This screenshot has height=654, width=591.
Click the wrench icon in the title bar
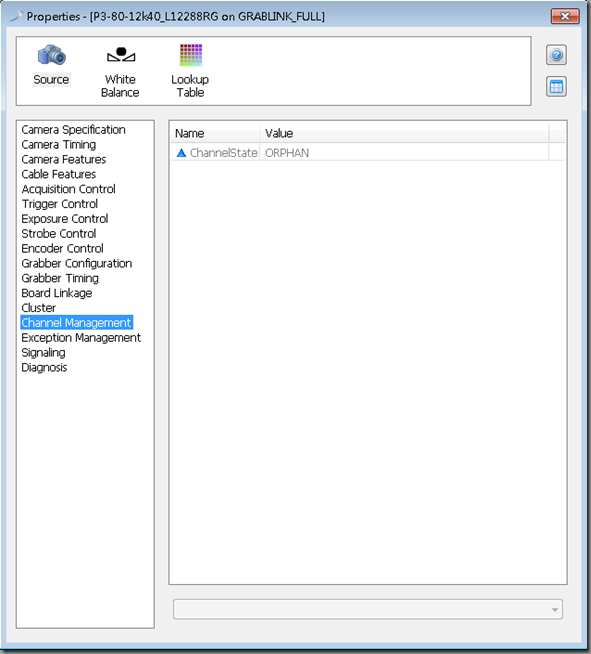tap(16, 16)
